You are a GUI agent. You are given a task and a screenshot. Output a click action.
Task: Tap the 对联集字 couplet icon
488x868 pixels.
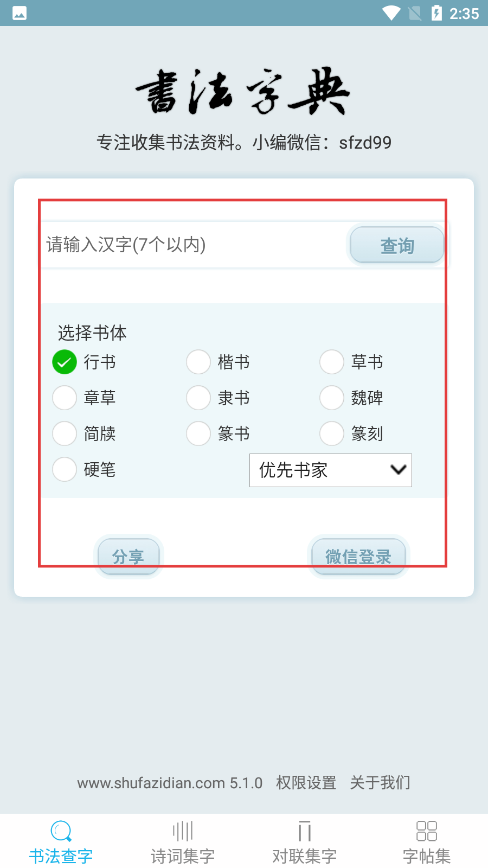tap(305, 831)
